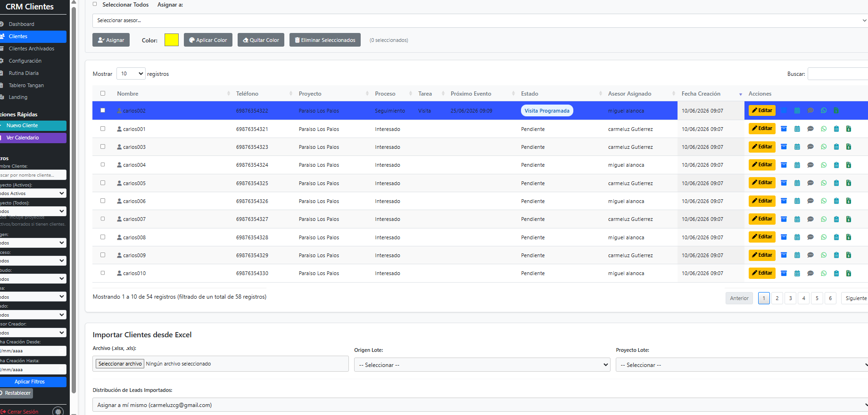Open WhatsApp for carlos008
The width and height of the screenshot is (868, 415).
pyautogui.click(x=824, y=237)
